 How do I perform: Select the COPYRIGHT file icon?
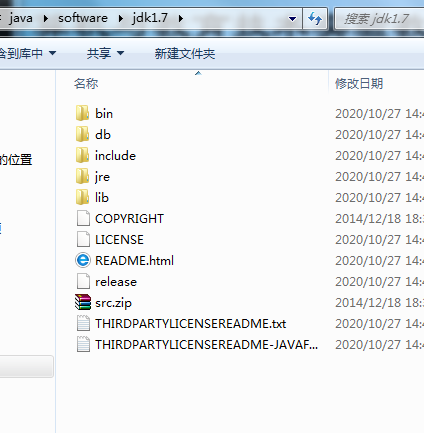point(83,219)
